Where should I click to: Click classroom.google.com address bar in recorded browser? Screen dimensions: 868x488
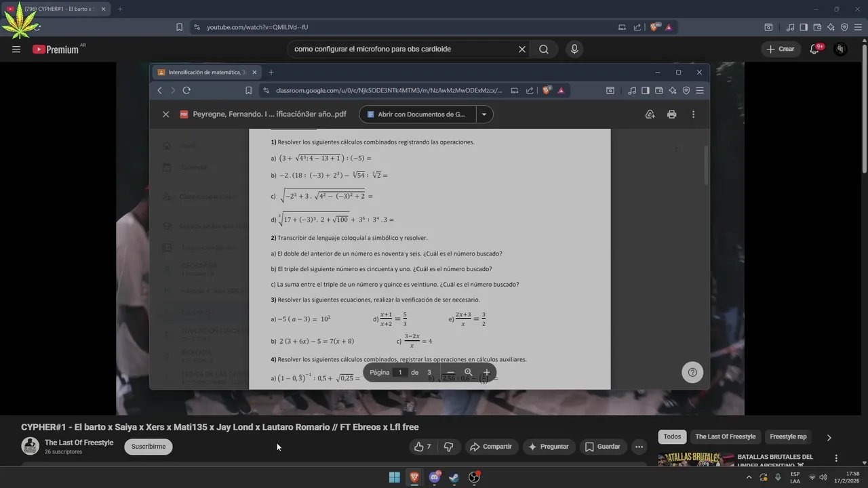(x=389, y=90)
